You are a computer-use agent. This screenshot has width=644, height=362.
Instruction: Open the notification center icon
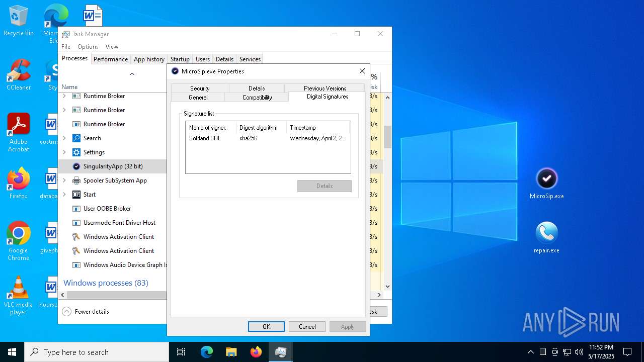[627, 352]
